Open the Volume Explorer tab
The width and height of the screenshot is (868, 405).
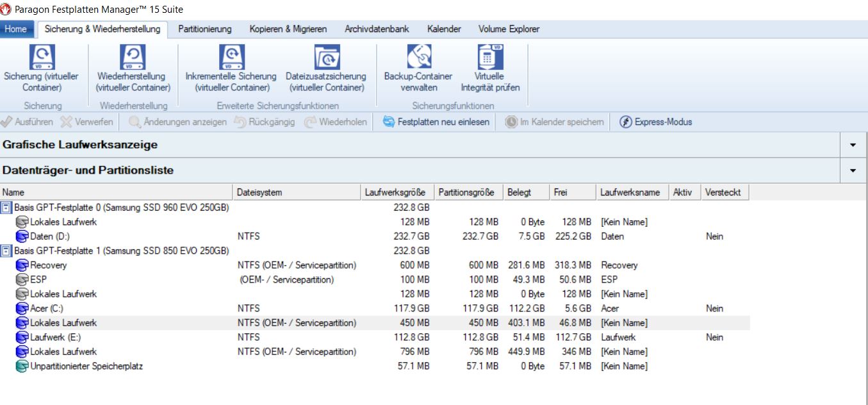tap(509, 29)
